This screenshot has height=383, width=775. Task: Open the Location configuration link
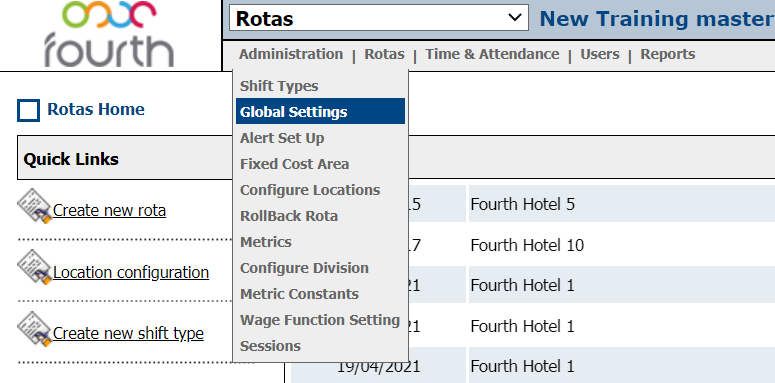(x=131, y=272)
